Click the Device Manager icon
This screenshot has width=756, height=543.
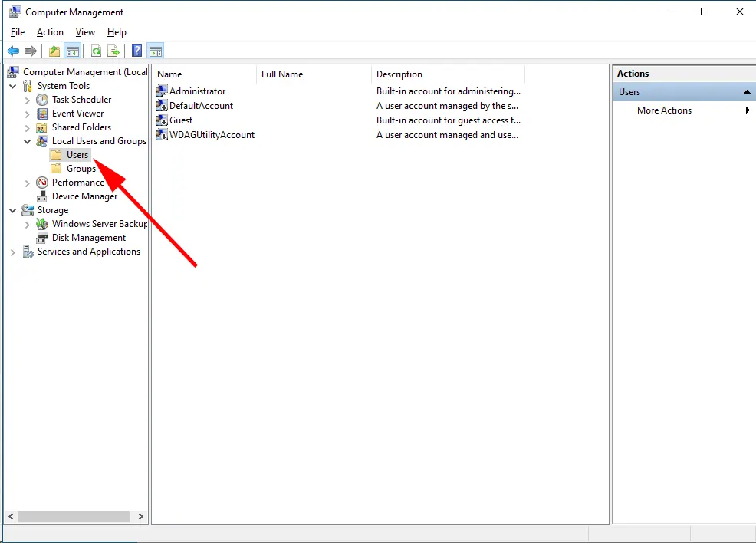click(42, 196)
